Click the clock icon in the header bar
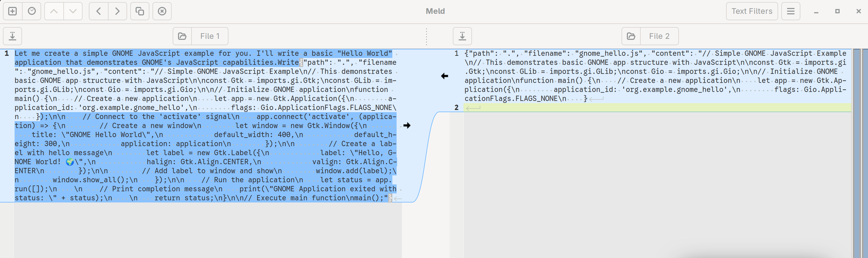Image resolution: width=868 pixels, height=258 pixels. click(32, 11)
